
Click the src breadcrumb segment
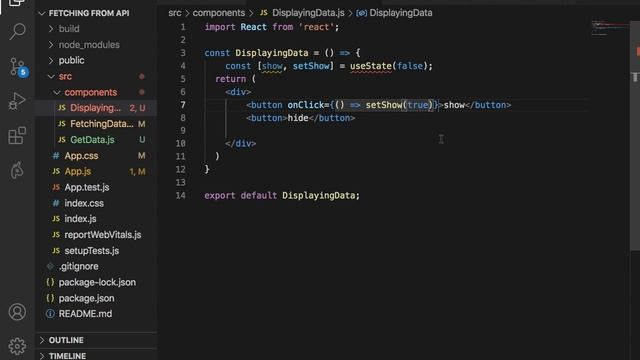coord(175,13)
